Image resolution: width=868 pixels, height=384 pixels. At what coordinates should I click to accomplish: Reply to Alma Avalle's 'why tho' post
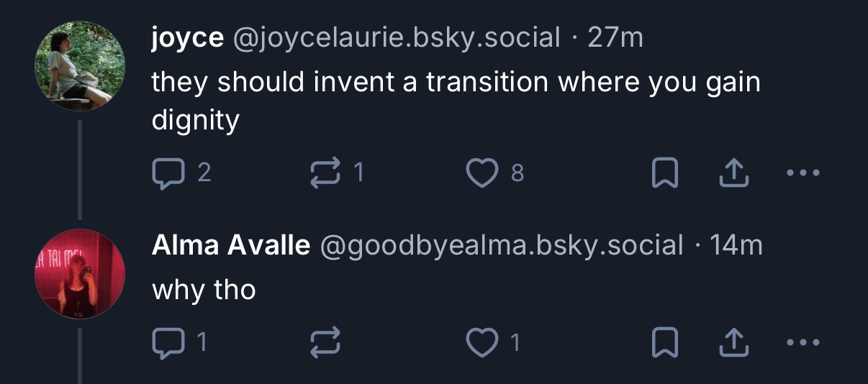tap(167, 343)
